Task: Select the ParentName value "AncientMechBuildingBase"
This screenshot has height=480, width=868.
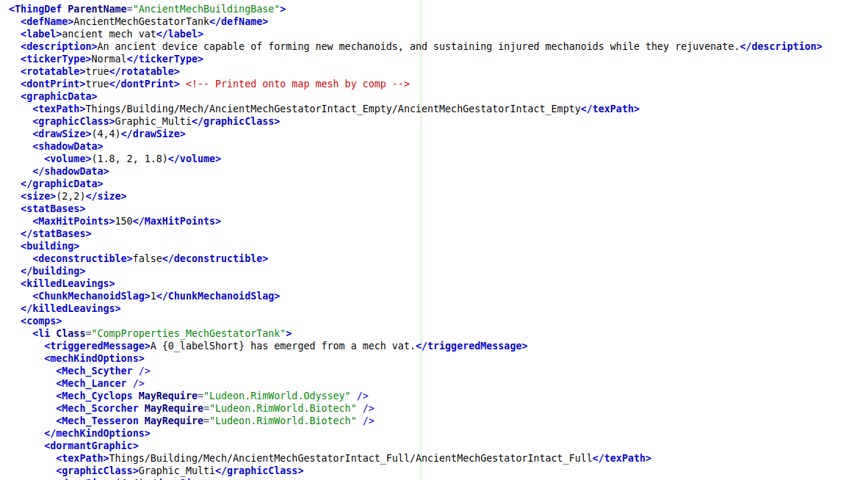Action: (x=206, y=9)
